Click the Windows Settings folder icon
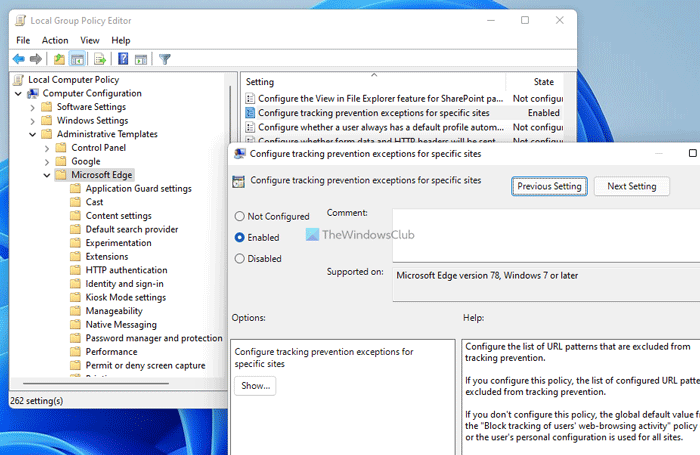 point(46,121)
